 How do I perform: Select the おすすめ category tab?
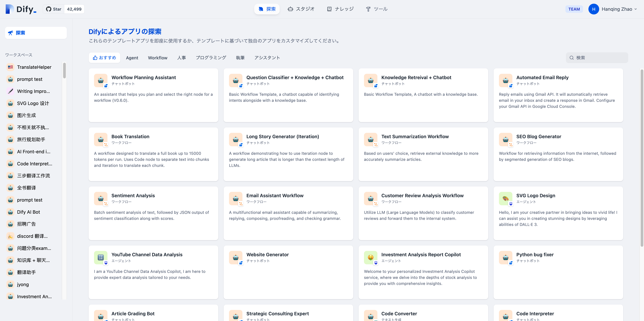[104, 58]
